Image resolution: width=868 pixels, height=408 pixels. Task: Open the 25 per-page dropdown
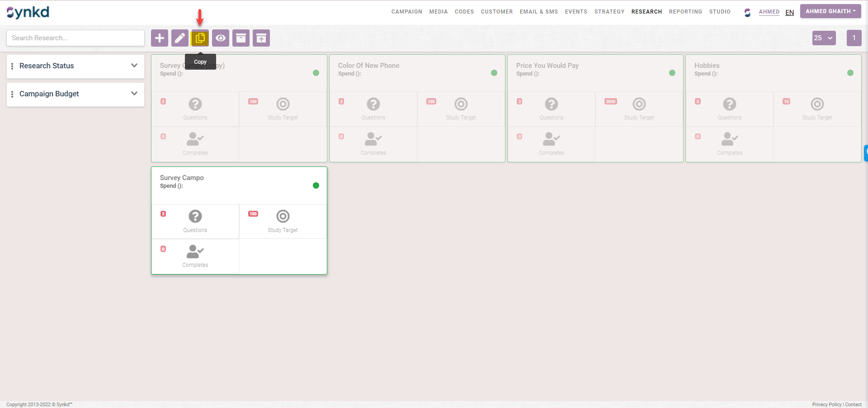(824, 38)
